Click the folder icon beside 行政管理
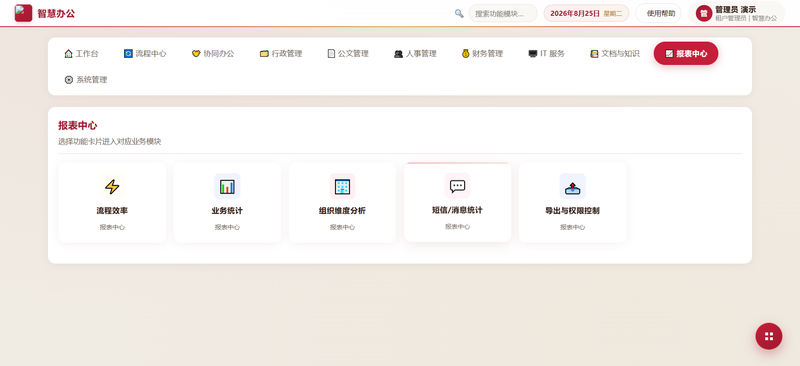The image size is (800, 366). (x=264, y=54)
